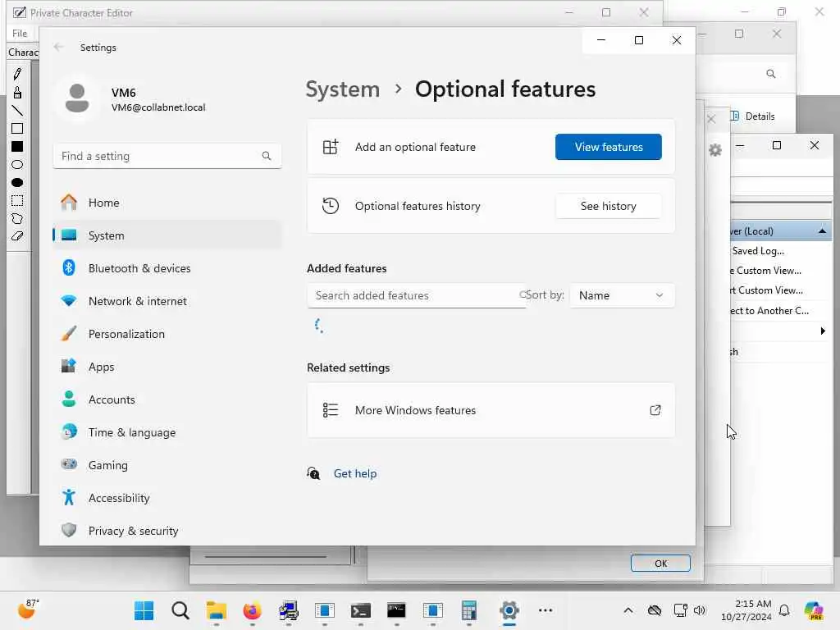
Task: Open File Explorer from taskbar
Action: coord(217,610)
